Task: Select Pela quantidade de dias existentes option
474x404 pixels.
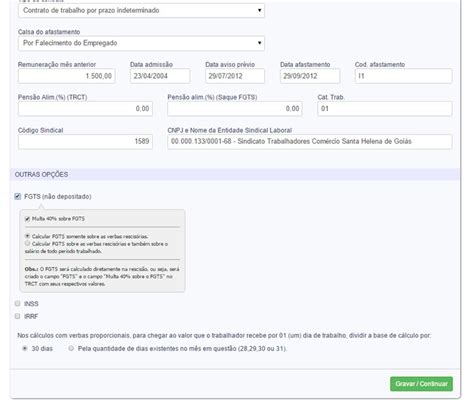Action: [x=71, y=348]
